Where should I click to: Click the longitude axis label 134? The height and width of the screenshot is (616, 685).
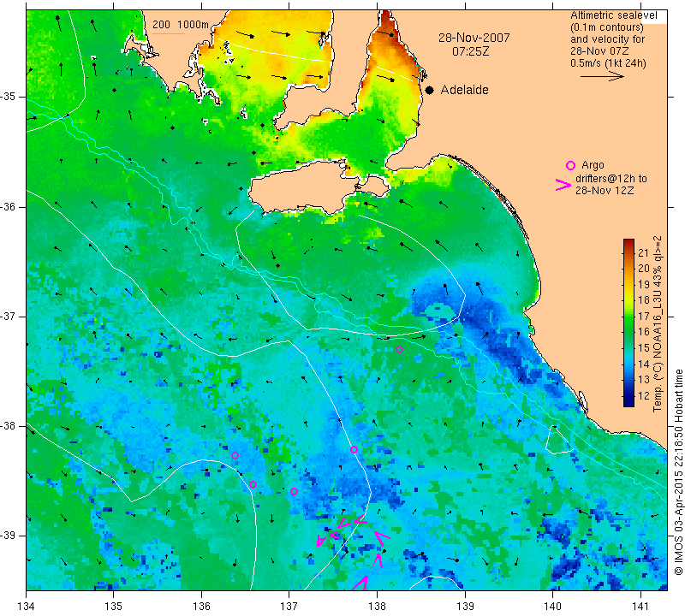click(x=27, y=606)
